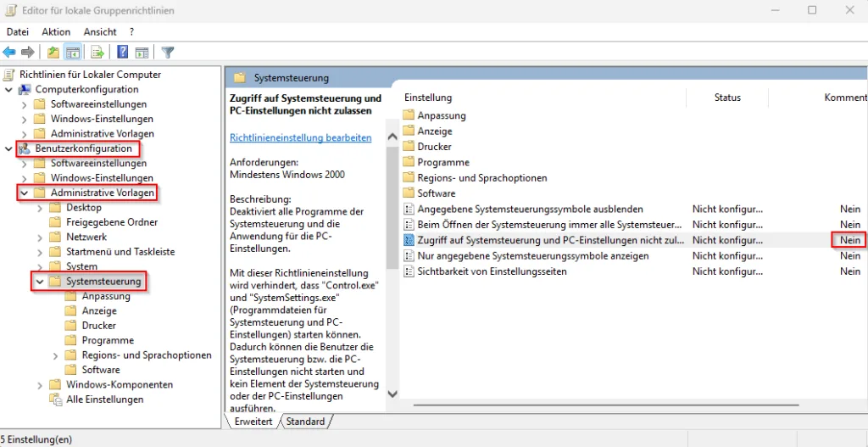Click the Software folder icon in the tree
Image resolution: width=868 pixels, height=447 pixels.
pyautogui.click(x=71, y=370)
